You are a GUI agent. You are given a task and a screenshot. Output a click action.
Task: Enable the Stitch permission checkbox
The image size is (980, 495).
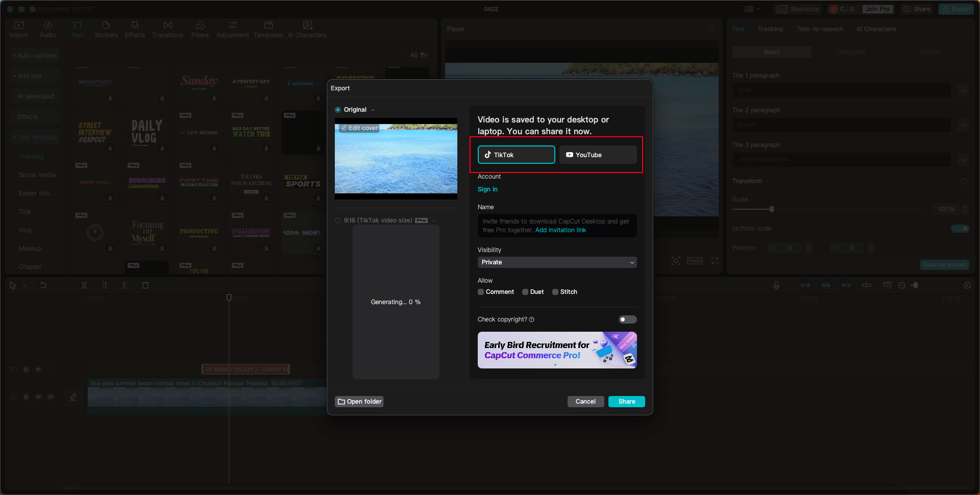pos(555,292)
